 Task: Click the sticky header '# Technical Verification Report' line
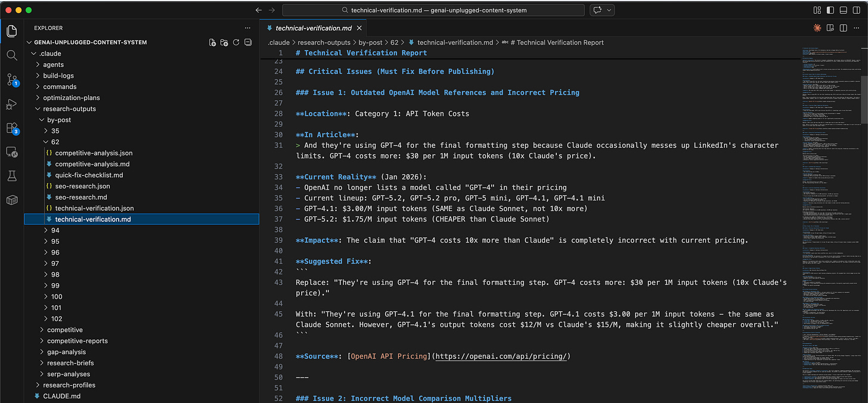(361, 52)
